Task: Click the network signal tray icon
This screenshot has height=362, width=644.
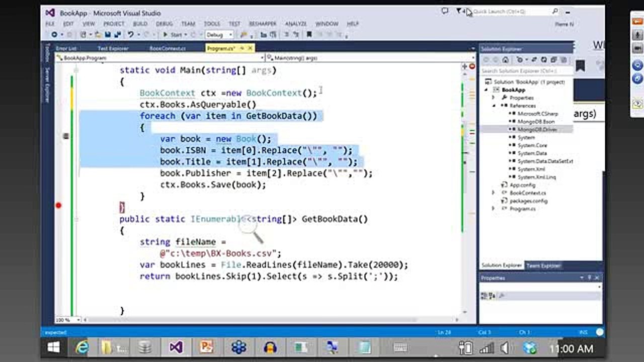Action: pyautogui.click(x=487, y=348)
